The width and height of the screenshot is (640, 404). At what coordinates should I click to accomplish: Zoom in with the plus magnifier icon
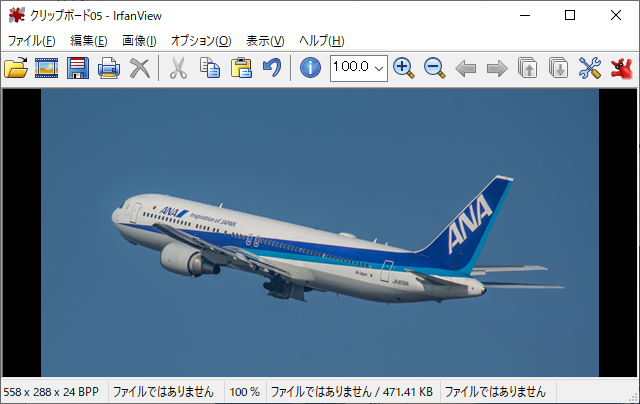tap(404, 68)
